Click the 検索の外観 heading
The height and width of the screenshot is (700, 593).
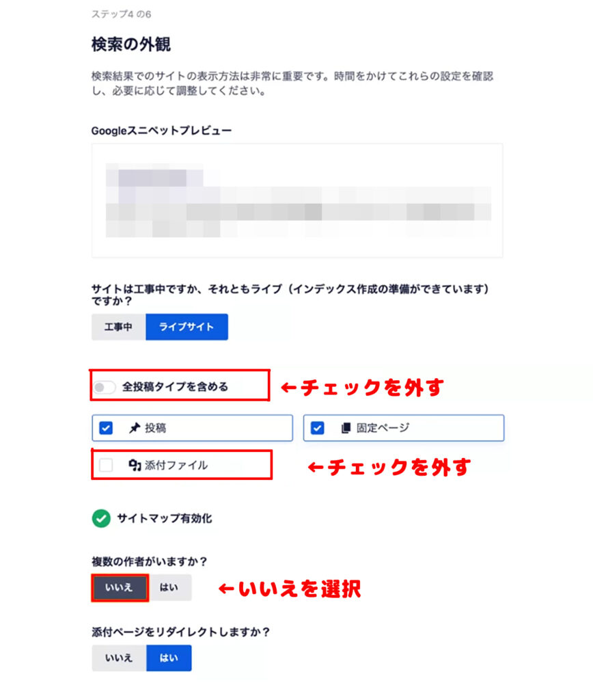131,44
